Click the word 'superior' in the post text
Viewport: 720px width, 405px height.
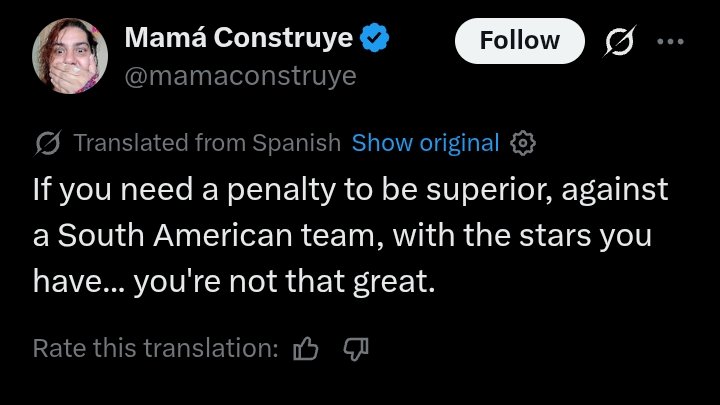click(489, 191)
